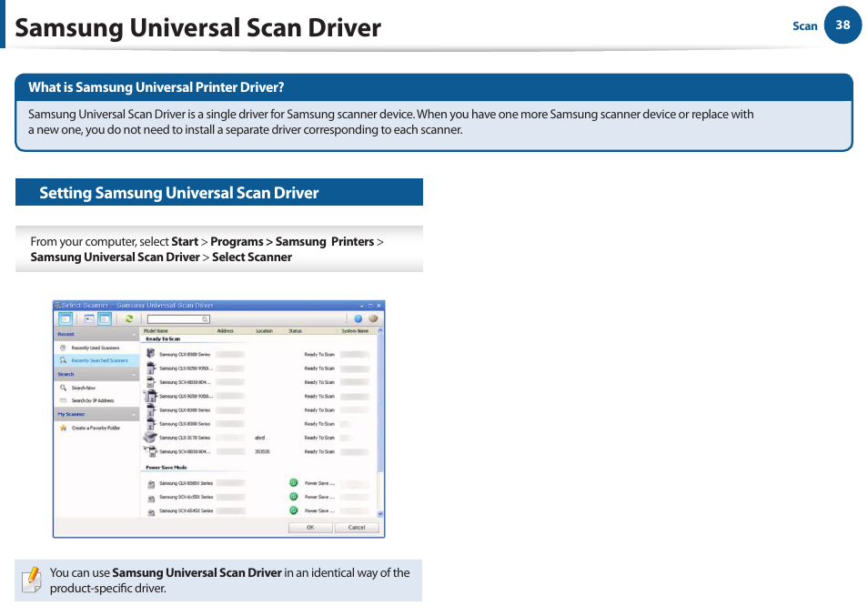
Task: Click the brown globe icon beside help
Action: click(373, 318)
